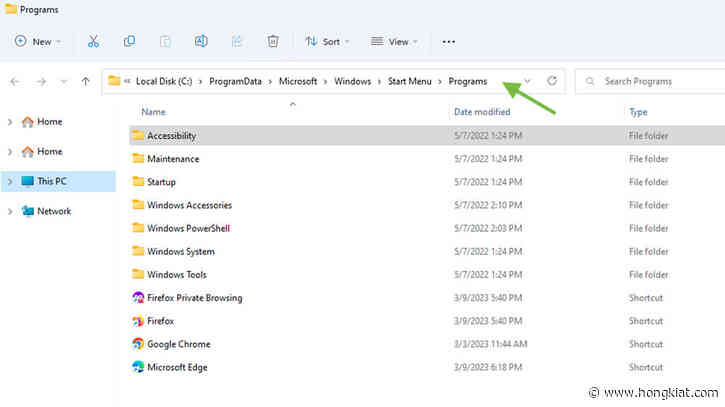Click Windows Accessories date 5/7/2022 2:10 PM
The image size is (725, 407).
(x=488, y=205)
